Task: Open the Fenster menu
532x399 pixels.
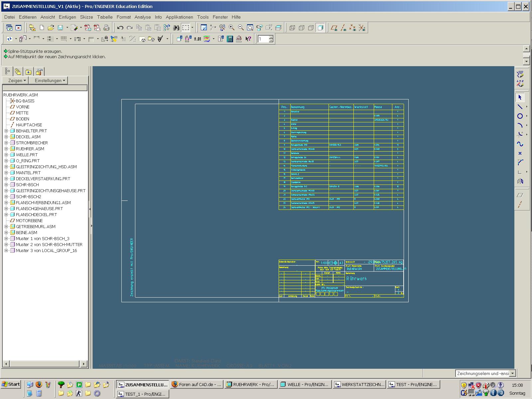Action: (x=220, y=17)
